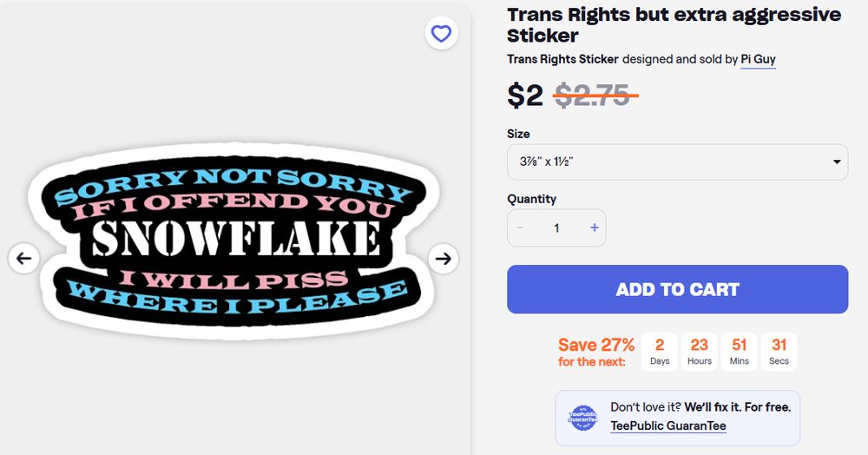This screenshot has height=455, width=868.
Task: Focus the quantity number field
Action: tap(556, 228)
